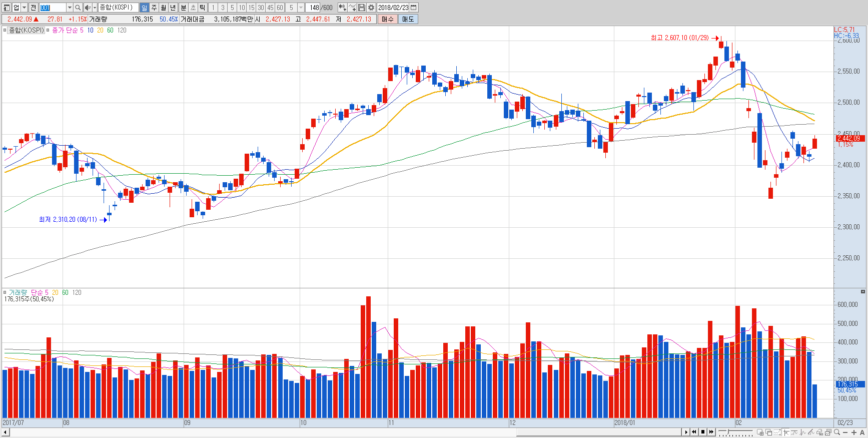Screen dimensions: 868x438
Task: Zoom in chart with the plus icon
Action: 854,432
